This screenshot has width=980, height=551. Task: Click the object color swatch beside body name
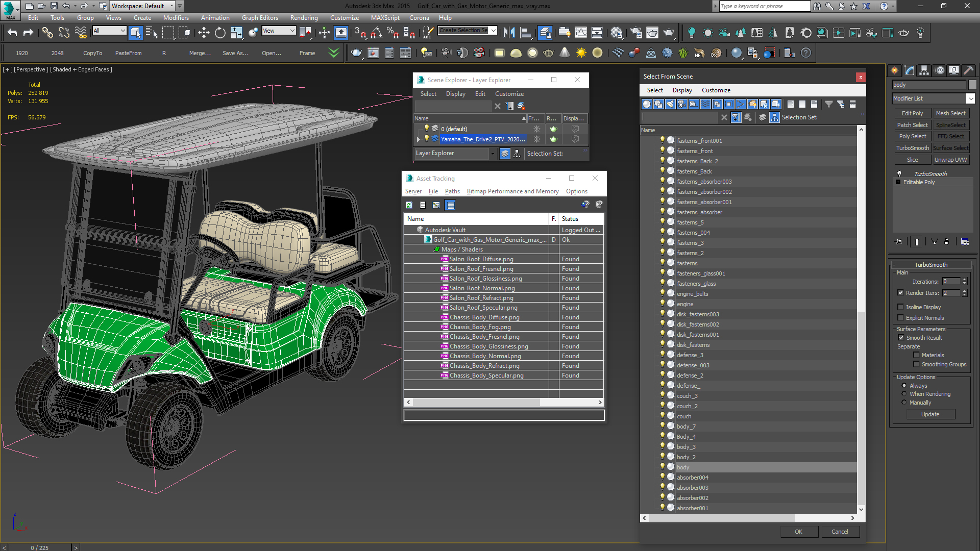(972, 85)
